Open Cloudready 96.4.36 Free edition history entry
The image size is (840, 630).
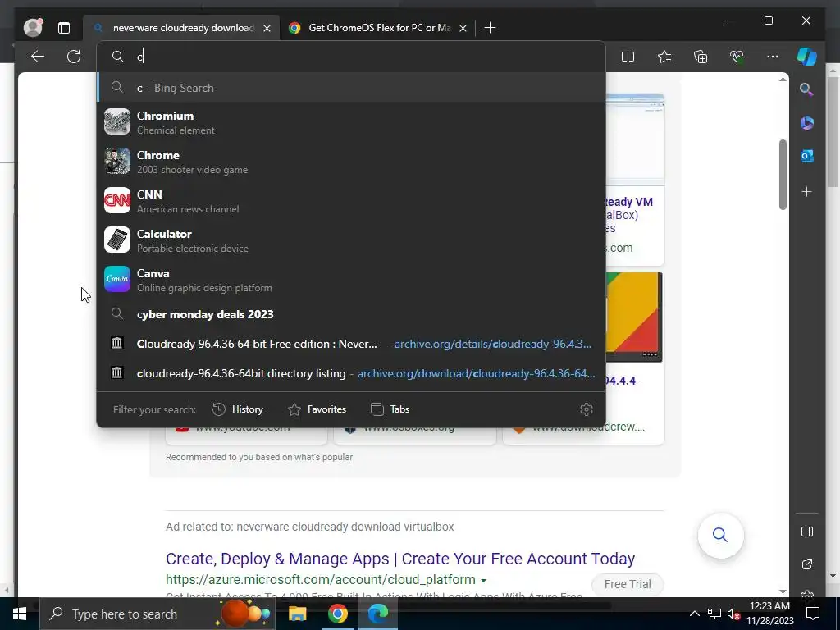[x=351, y=344]
